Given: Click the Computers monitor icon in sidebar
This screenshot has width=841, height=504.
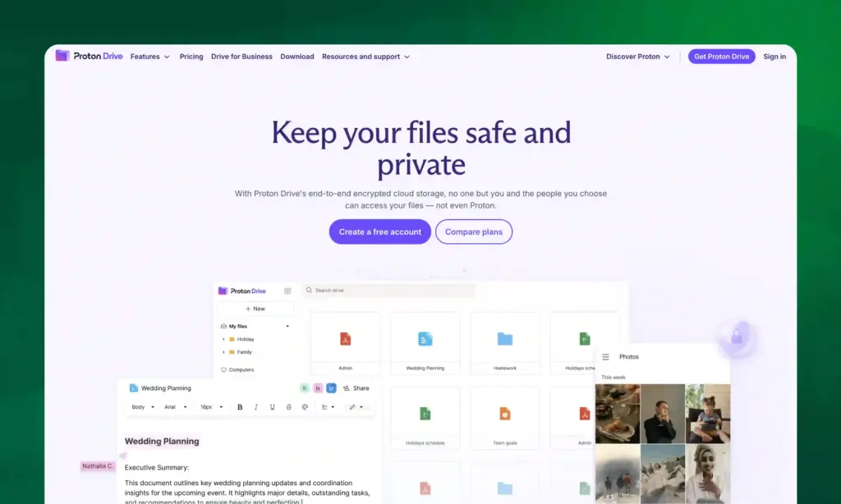Looking at the screenshot, I should click(x=223, y=369).
